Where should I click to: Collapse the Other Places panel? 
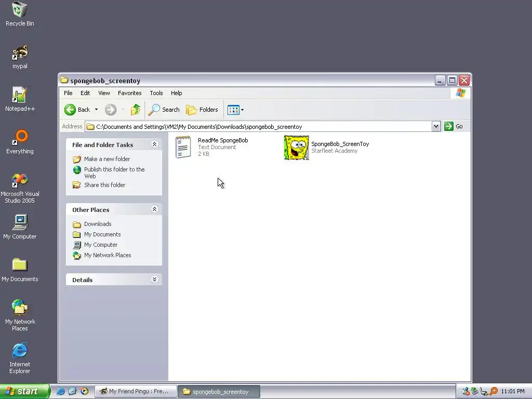154,209
